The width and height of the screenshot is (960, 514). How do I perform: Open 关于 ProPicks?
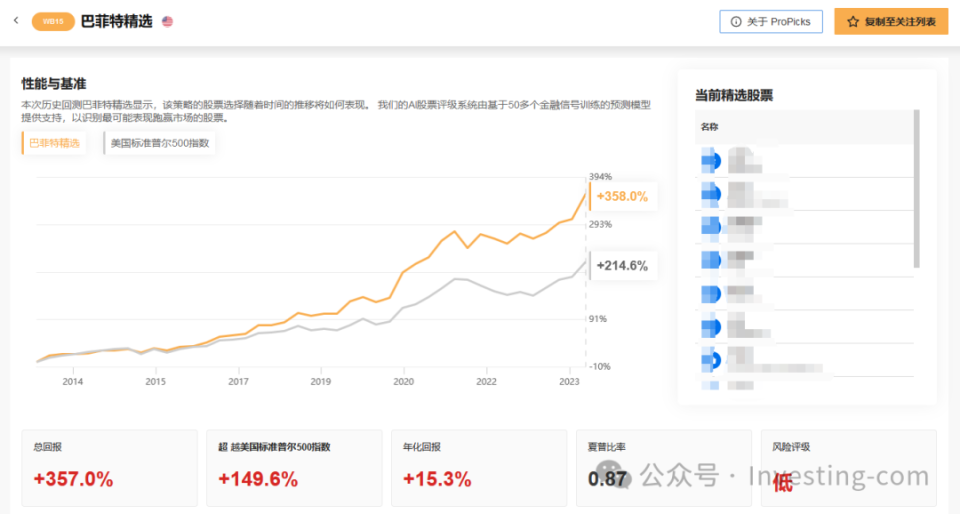(x=771, y=21)
